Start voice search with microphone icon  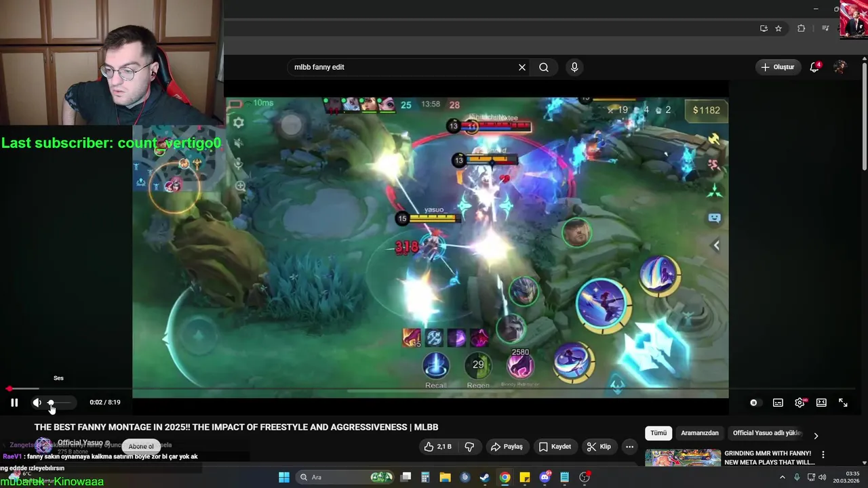coord(574,67)
